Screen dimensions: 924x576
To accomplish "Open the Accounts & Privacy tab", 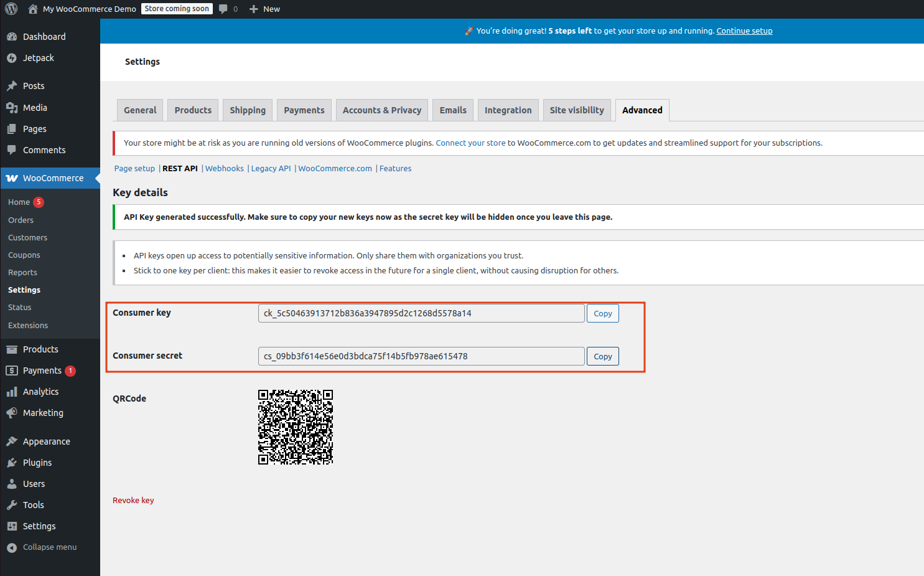I will pyautogui.click(x=382, y=110).
